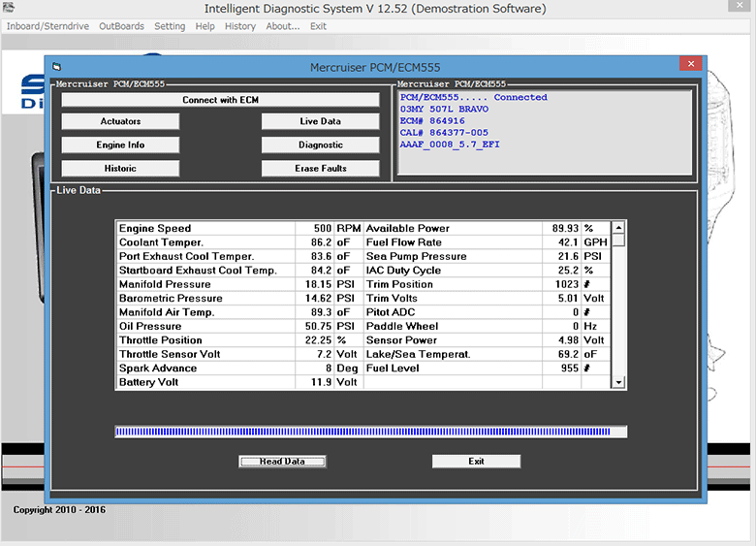Select the Barometric Pressure row label
The width and height of the screenshot is (756, 546).
click(171, 298)
